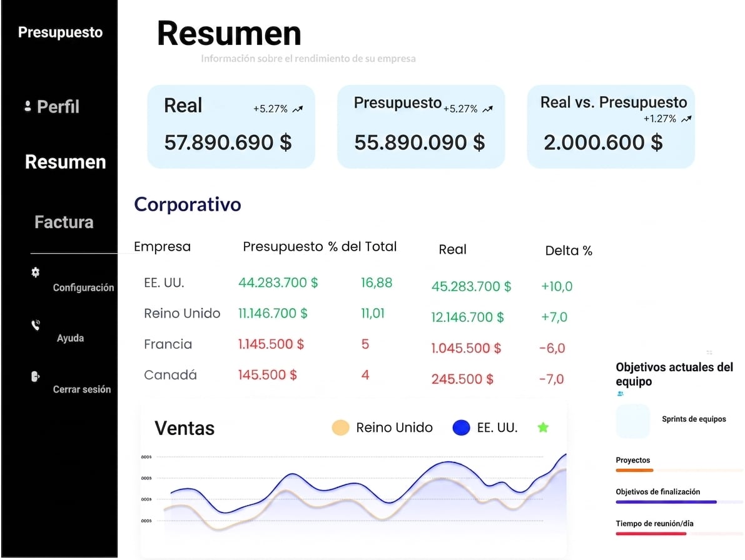Click the trend arrow on Real card

tap(298, 109)
